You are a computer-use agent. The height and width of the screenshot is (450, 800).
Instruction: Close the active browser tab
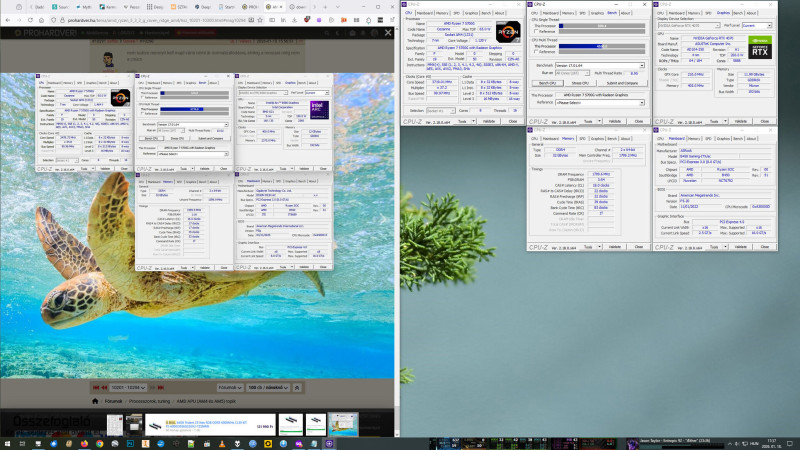(282, 7)
